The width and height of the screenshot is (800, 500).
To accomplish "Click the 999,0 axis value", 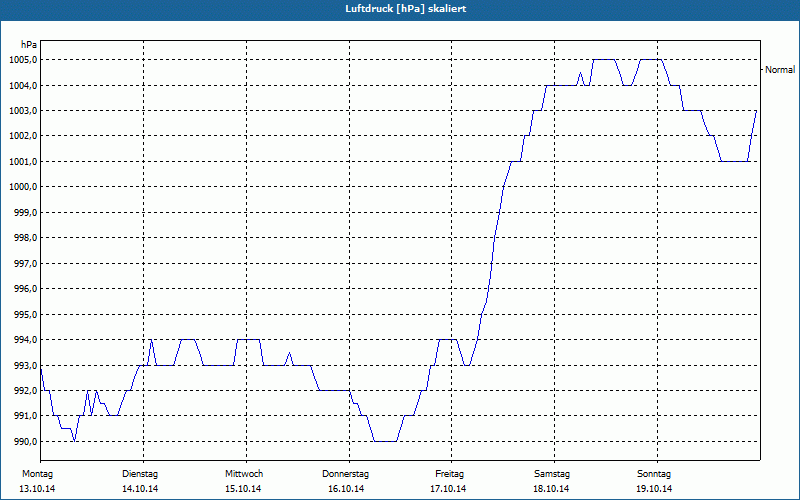I will coord(26,212).
